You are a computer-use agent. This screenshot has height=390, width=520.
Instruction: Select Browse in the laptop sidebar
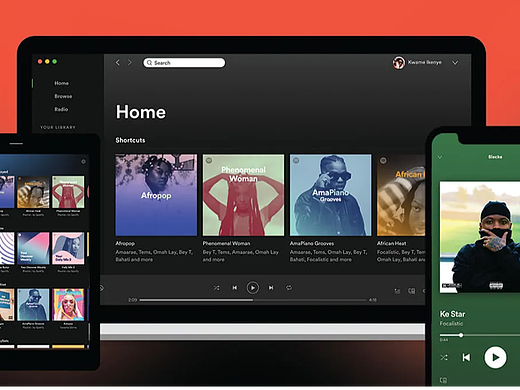point(63,96)
